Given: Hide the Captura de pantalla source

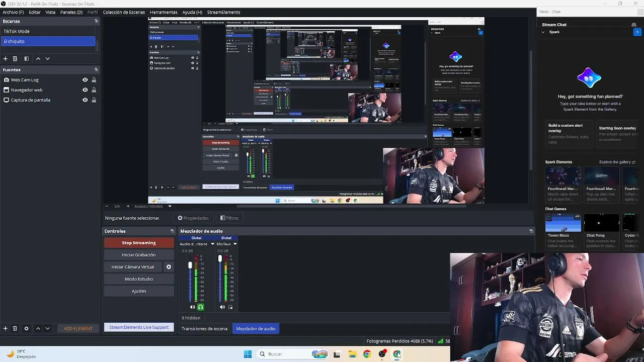Looking at the screenshot, I should tap(85, 100).
